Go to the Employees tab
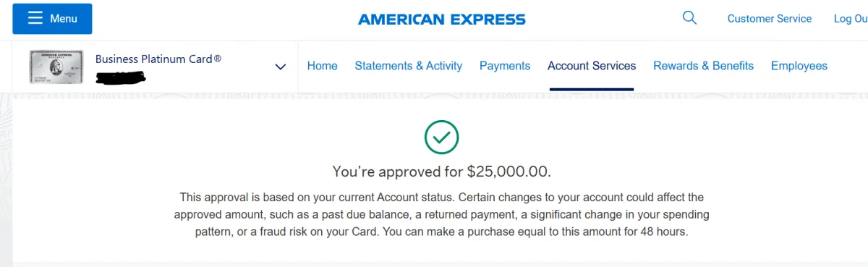 pyautogui.click(x=799, y=66)
